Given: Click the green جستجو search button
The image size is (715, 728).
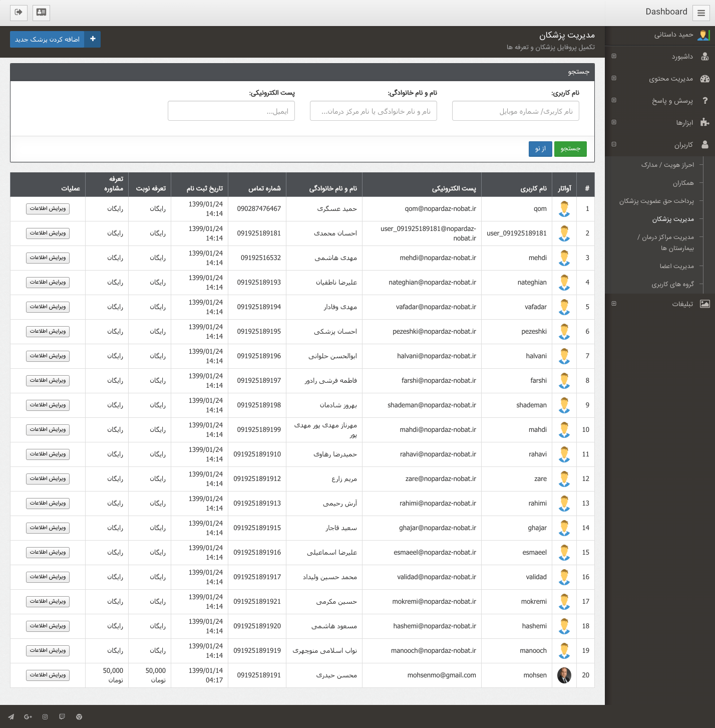Looking at the screenshot, I should point(570,149).
